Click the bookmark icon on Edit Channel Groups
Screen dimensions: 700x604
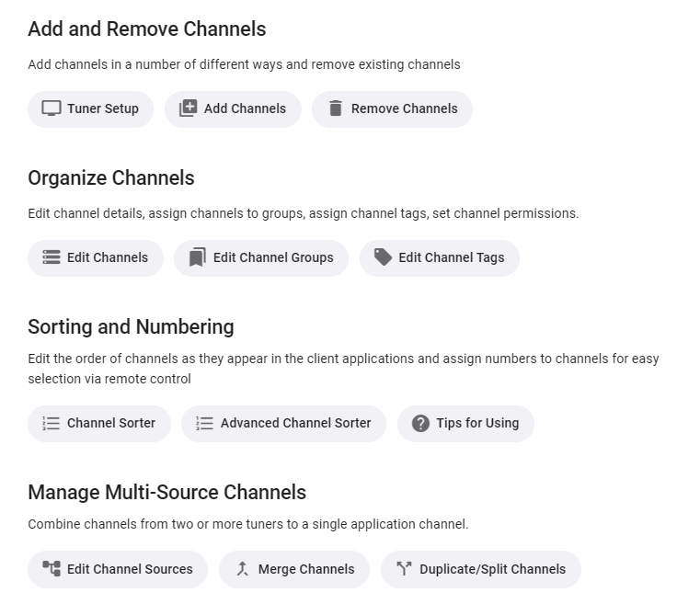[197, 257]
